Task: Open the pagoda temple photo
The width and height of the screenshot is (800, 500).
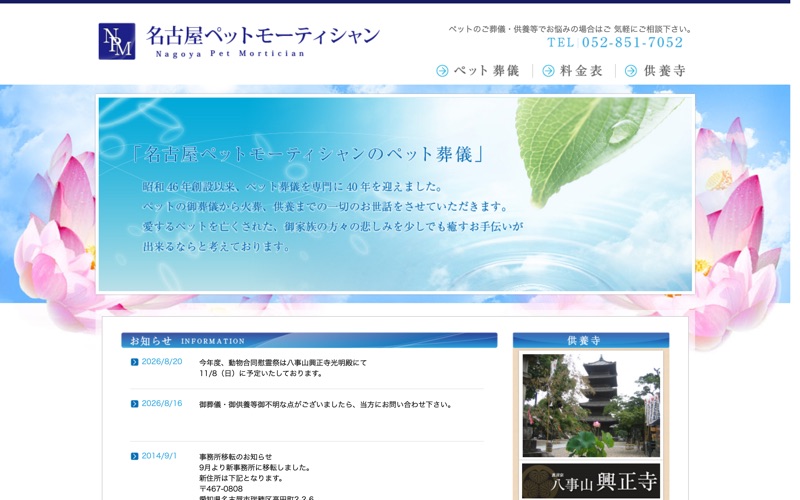Action: click(x=591, y=406)
